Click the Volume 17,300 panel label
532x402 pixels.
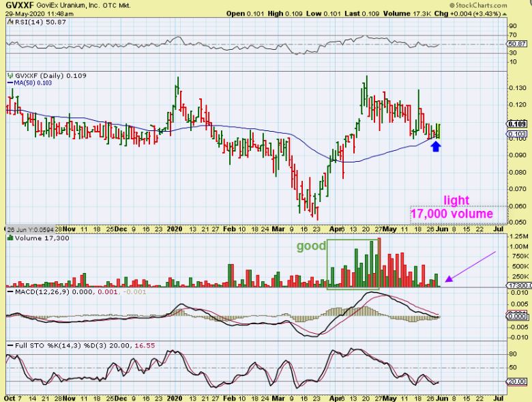tap(42, 238)
